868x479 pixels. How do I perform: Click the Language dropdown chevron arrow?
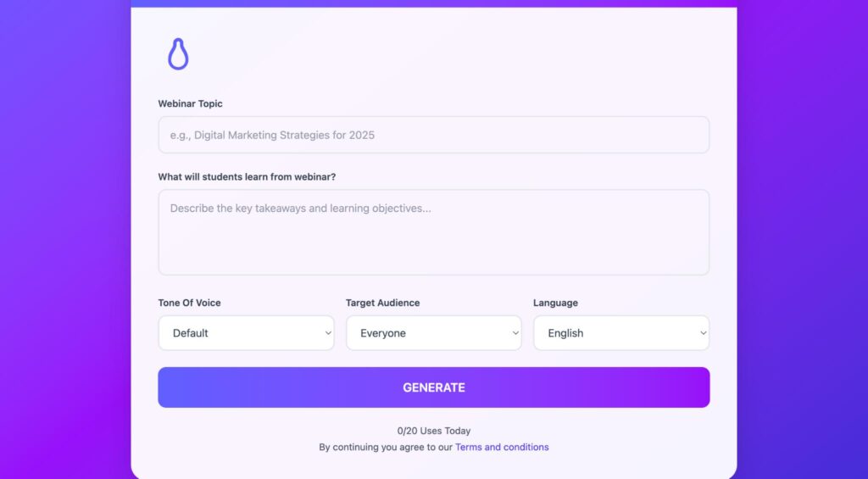(x=703, y=333)
